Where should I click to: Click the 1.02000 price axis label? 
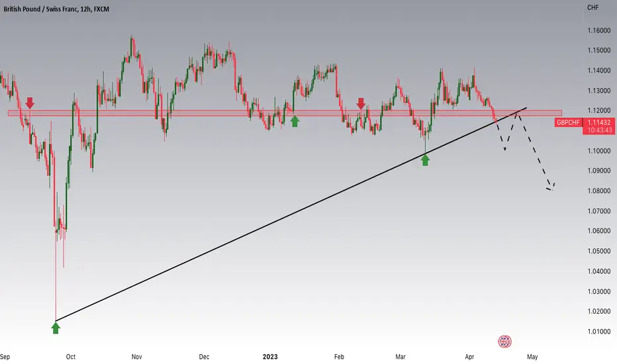click(599, 311)
